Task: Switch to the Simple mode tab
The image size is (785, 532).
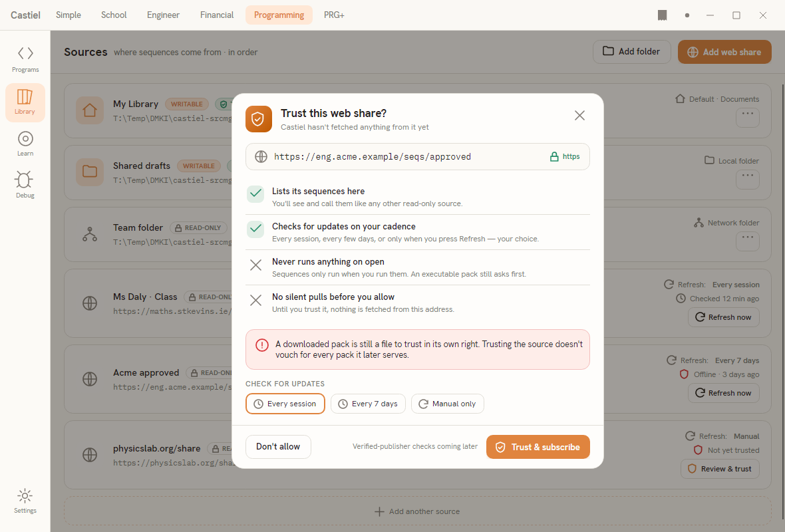Action: 69,15
